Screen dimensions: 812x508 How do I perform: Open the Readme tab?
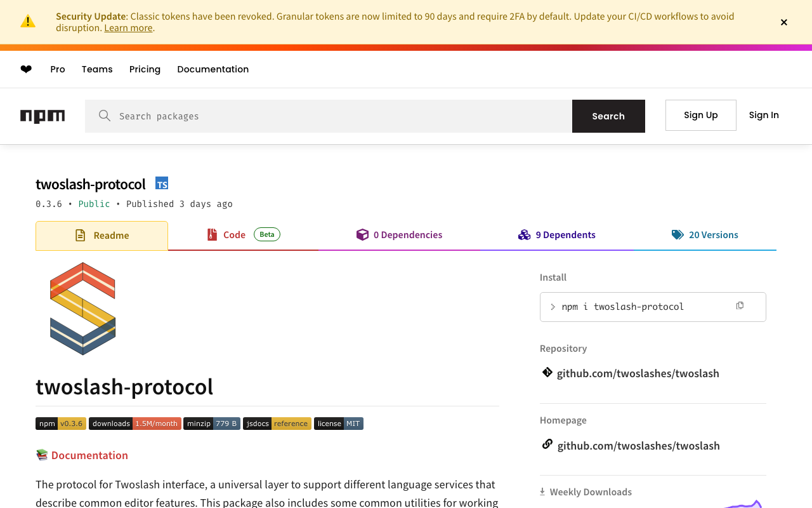coord(101,236)
